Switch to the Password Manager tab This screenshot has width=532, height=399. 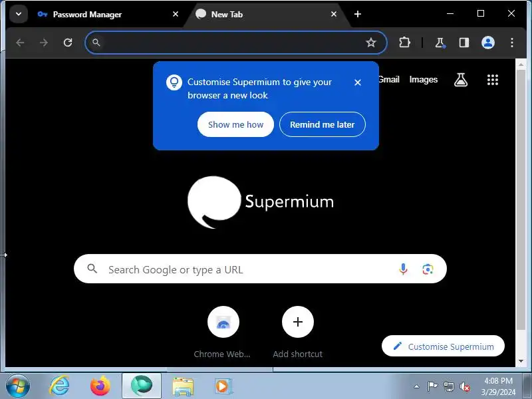pos(108,14)
